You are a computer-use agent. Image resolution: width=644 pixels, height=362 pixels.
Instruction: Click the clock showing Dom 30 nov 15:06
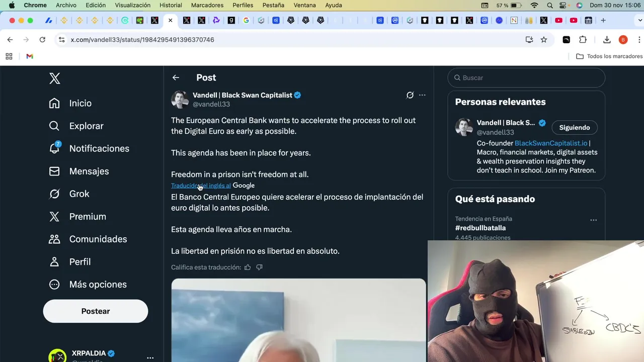(x=615, y=5)
